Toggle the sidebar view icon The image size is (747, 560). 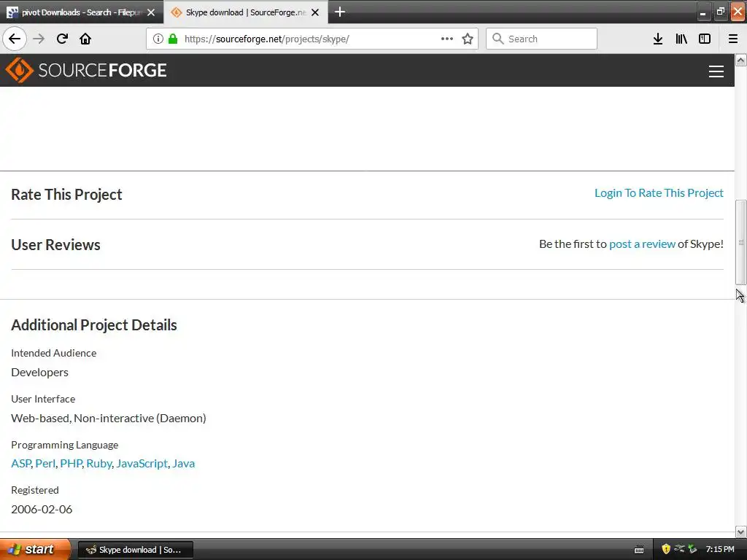pyautogui.click(x=705, y=39)
